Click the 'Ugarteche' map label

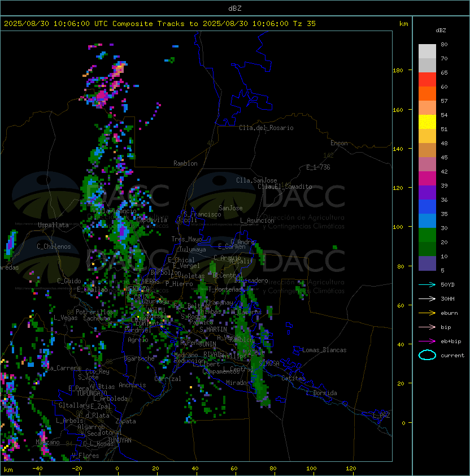(x=140, y=358)
